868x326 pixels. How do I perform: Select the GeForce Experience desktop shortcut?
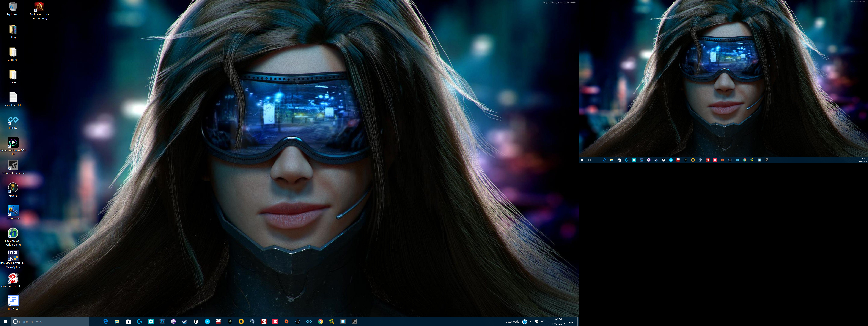tap(13, 167)
